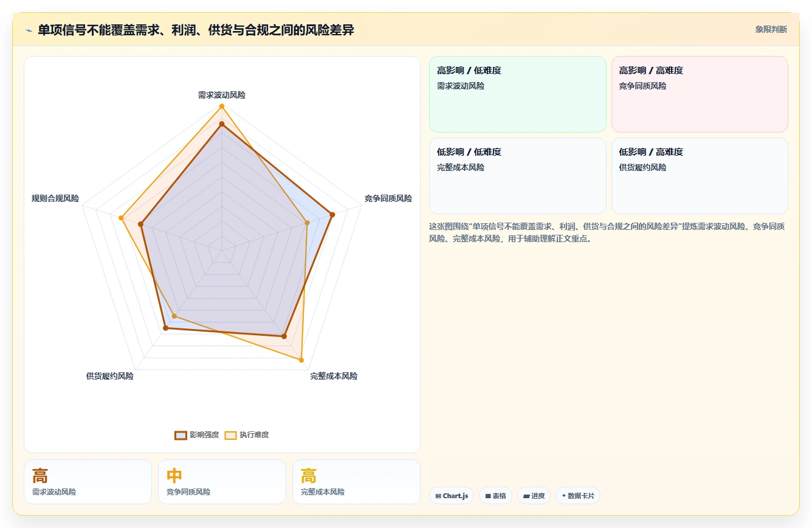812x528 pixels.
Task: Open the 高影响 / 高难度 quadrant card
Action: [700, 94]
